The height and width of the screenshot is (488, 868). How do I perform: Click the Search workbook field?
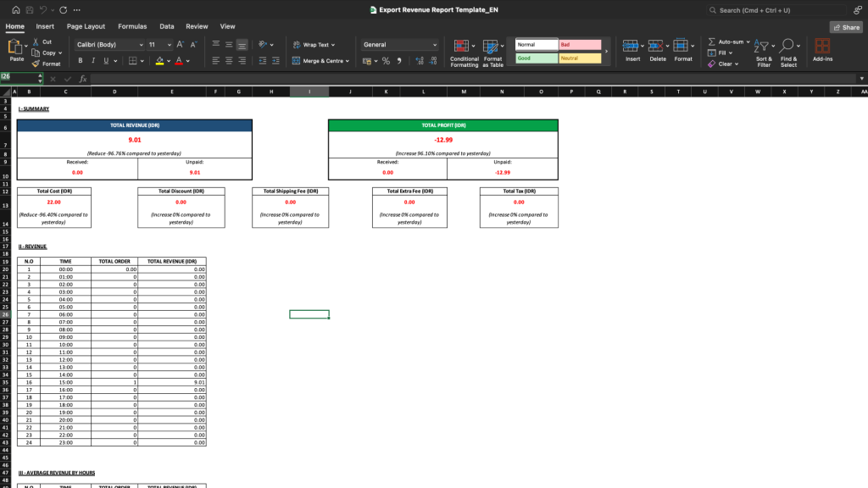(776, 10)
